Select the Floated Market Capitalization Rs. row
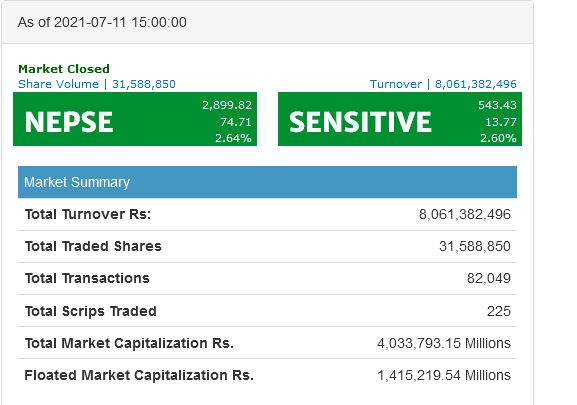Image resolution: width=577 pixels, height=405 pixels. (268, 375)
